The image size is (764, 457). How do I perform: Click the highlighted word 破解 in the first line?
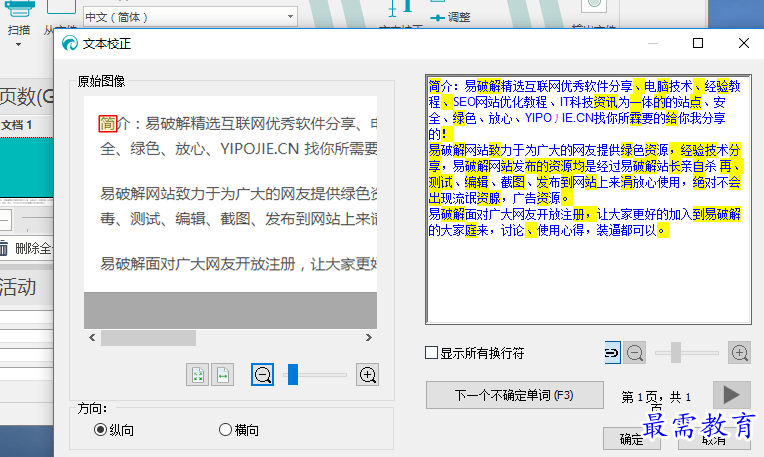click(x=489, y=86)
